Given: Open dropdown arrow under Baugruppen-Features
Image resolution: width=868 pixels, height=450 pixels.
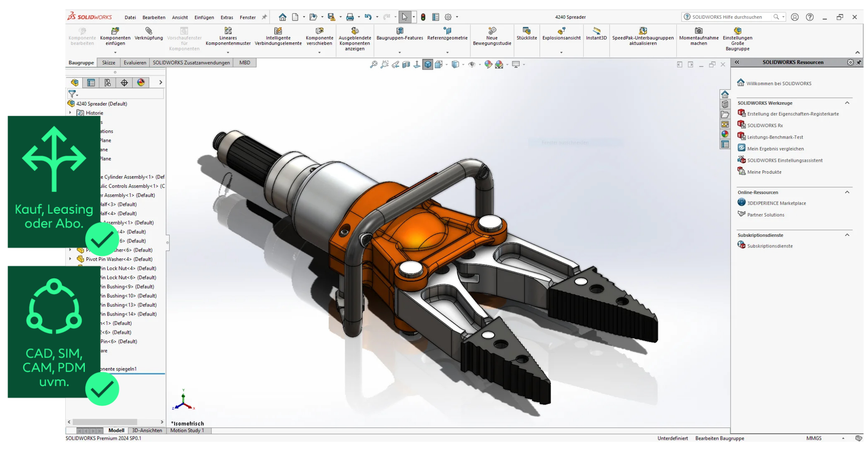Looking at the screenshot, I should pyautogui.click(x=400, y=53).
